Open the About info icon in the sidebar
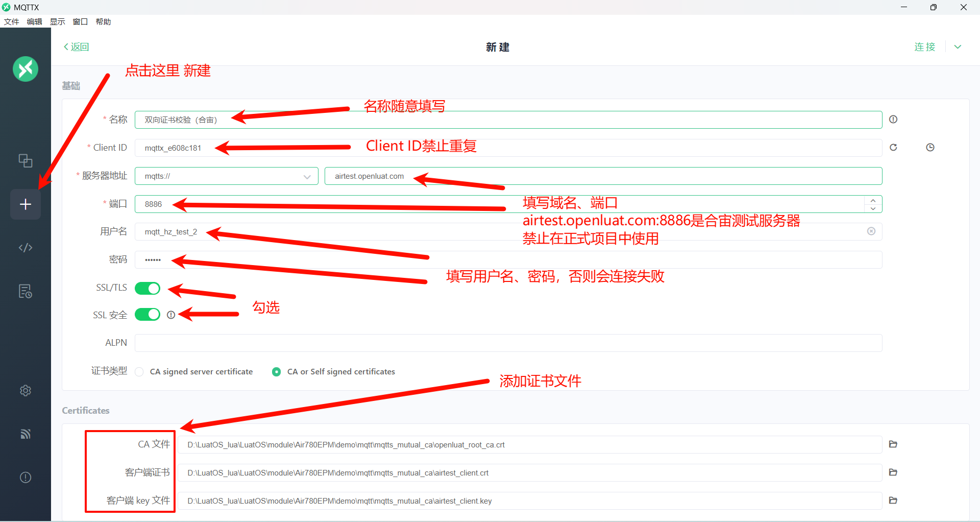 click(26, 478)
